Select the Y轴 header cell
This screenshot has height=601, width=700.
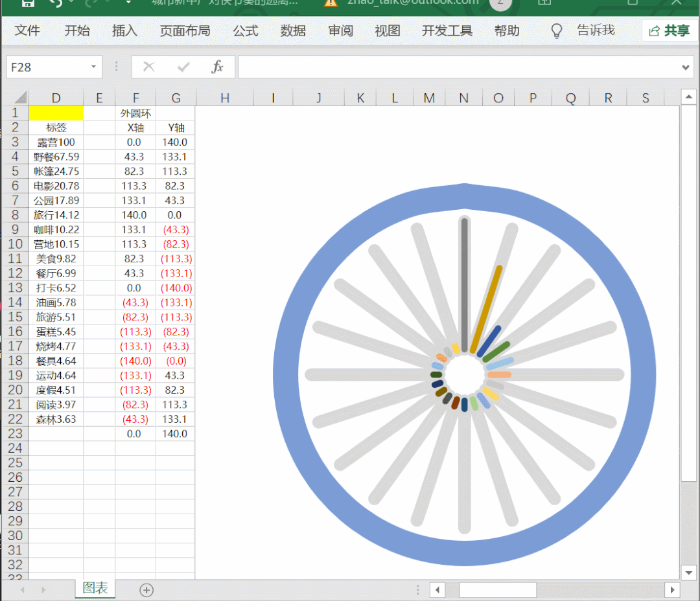pos(176,128)
